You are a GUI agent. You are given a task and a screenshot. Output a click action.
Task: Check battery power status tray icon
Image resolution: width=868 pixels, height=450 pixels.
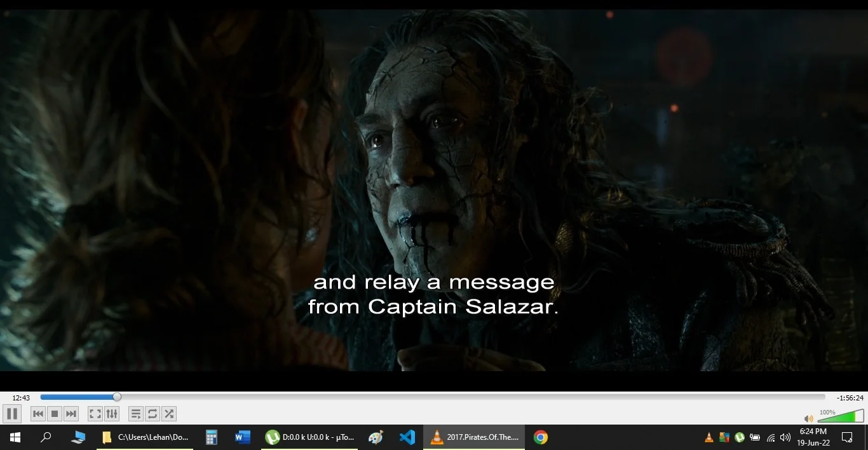tap(755, 437)
